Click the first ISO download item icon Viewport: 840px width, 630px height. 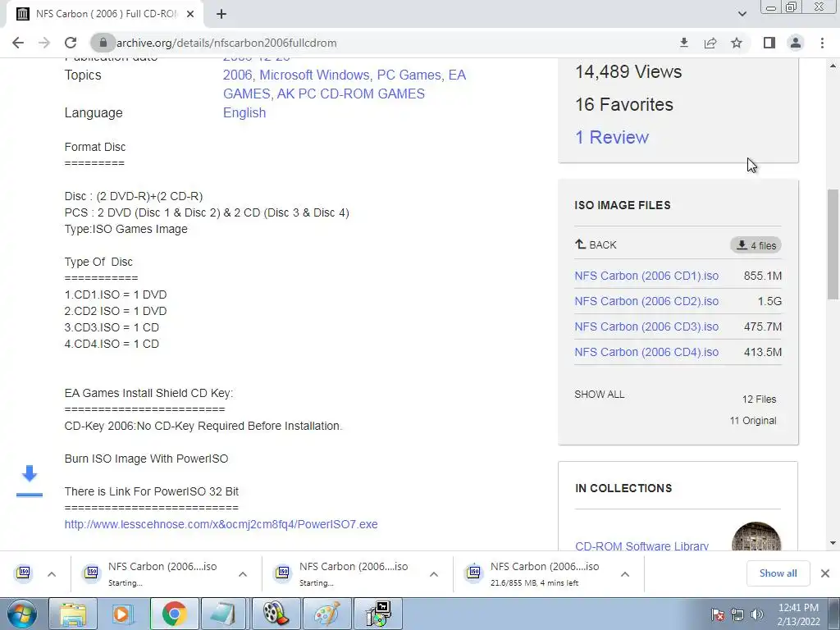click(x=24, y=573)
